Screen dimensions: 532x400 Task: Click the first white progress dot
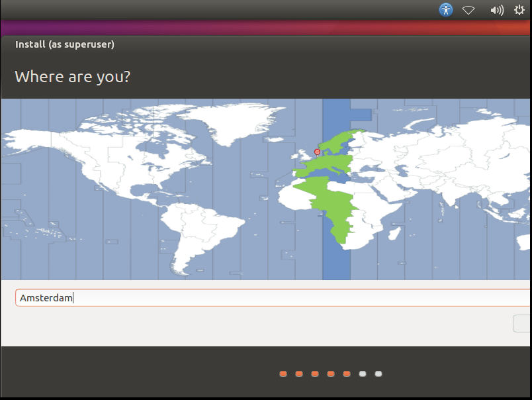(363, 374)
